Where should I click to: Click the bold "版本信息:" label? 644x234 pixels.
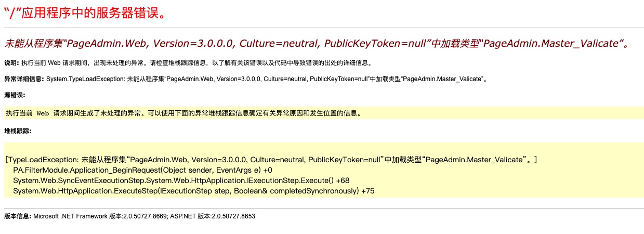click(18, 216)
